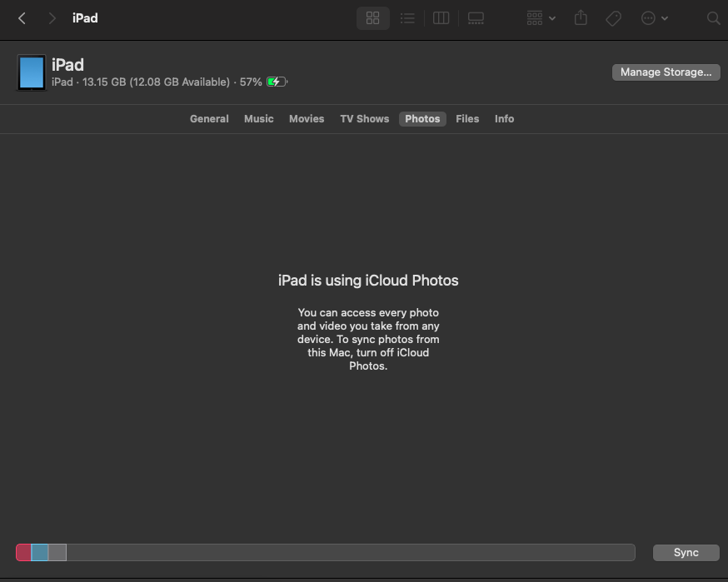Image resolution: width=728 pixels, height=582 pixels.
Task: Click 'iPad is using iCloud Photos' heading
Action: 368,281
